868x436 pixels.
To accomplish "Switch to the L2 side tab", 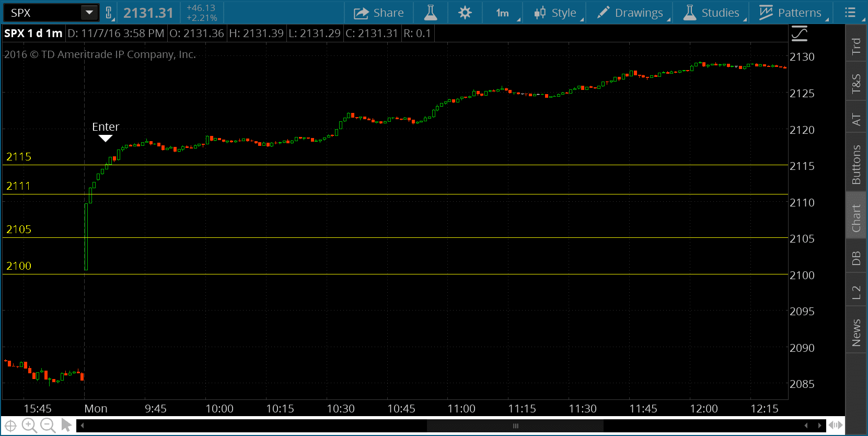I will coord(856,292).
